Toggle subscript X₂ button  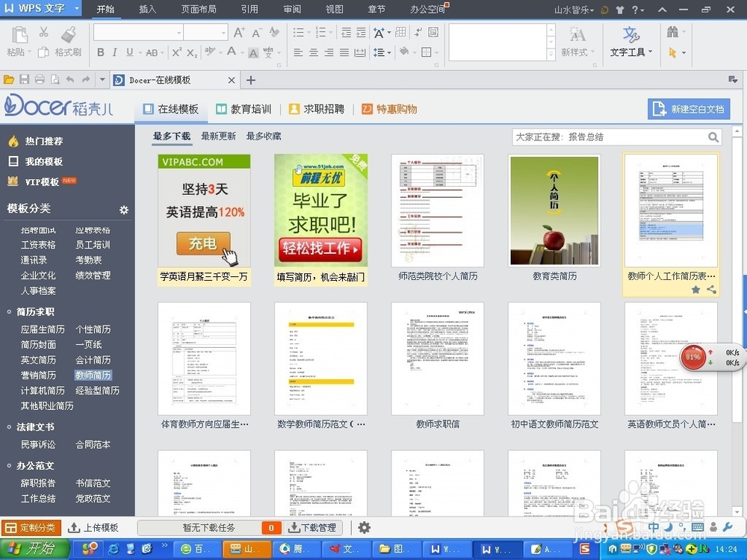(x=191, y=53)
